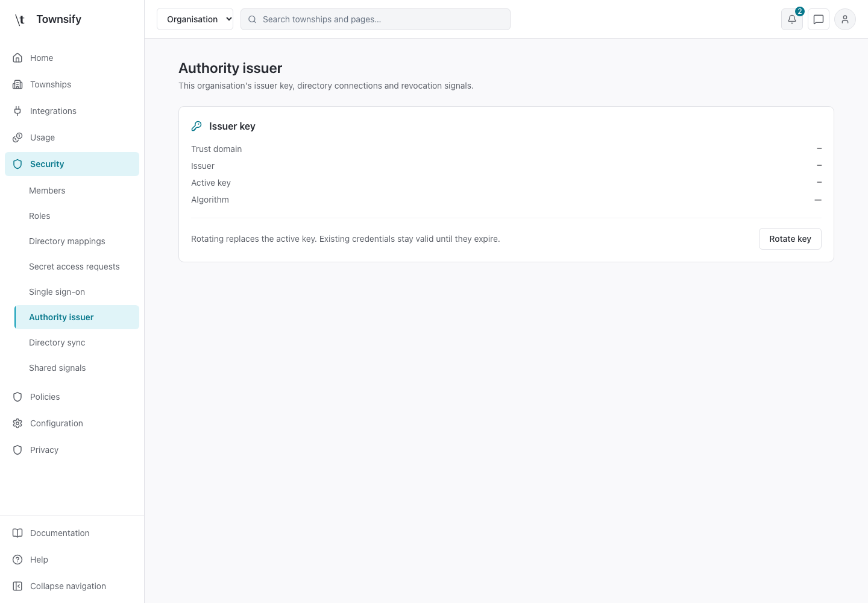The height and width of the screenshot is (603, 868).
Task: Click the Townships building icon
Action: (x=17, y=84)
